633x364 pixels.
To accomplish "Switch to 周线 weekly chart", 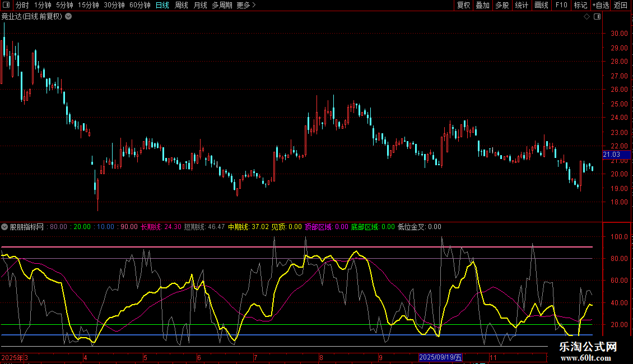I will 181,5.
